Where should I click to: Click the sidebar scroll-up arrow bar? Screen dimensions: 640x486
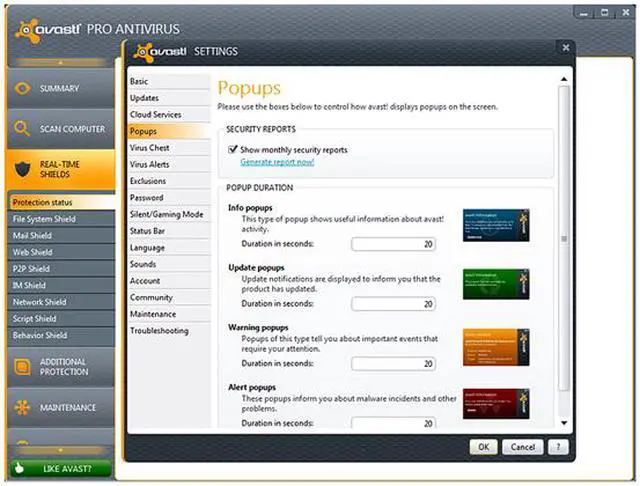[60, 62]
